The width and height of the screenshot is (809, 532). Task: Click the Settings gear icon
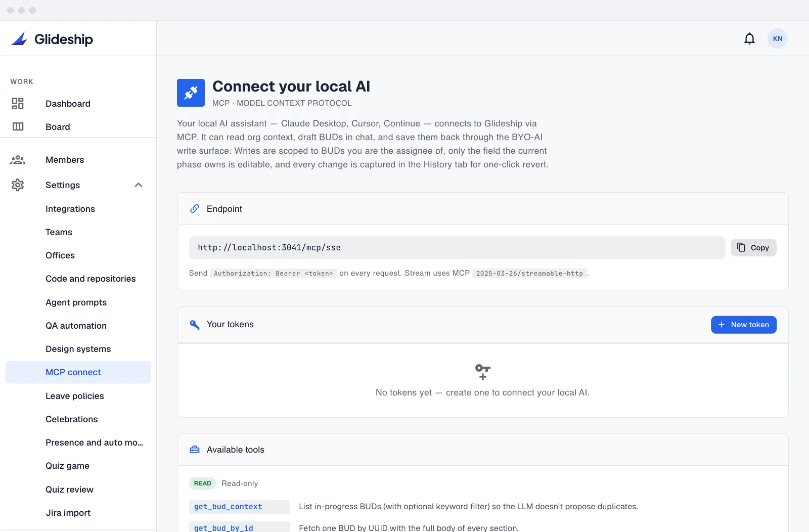(18, 185)
